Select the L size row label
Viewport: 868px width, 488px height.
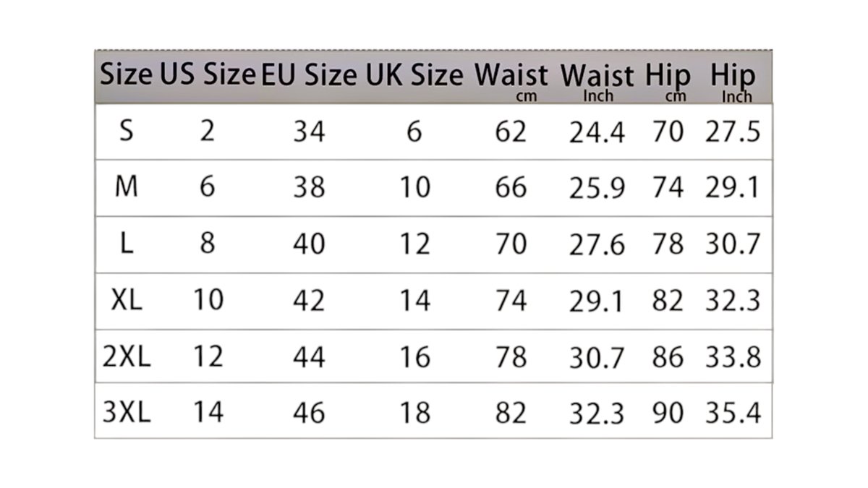[x=127, y=244]
